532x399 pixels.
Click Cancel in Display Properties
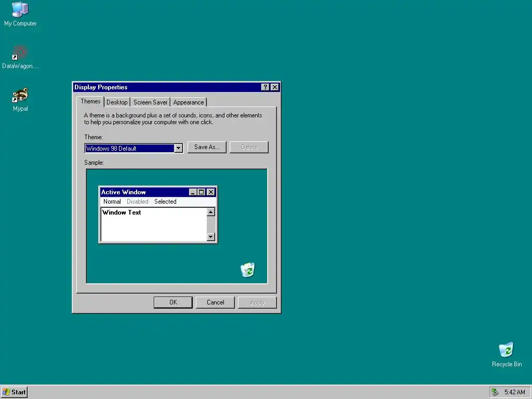(215, 302)
